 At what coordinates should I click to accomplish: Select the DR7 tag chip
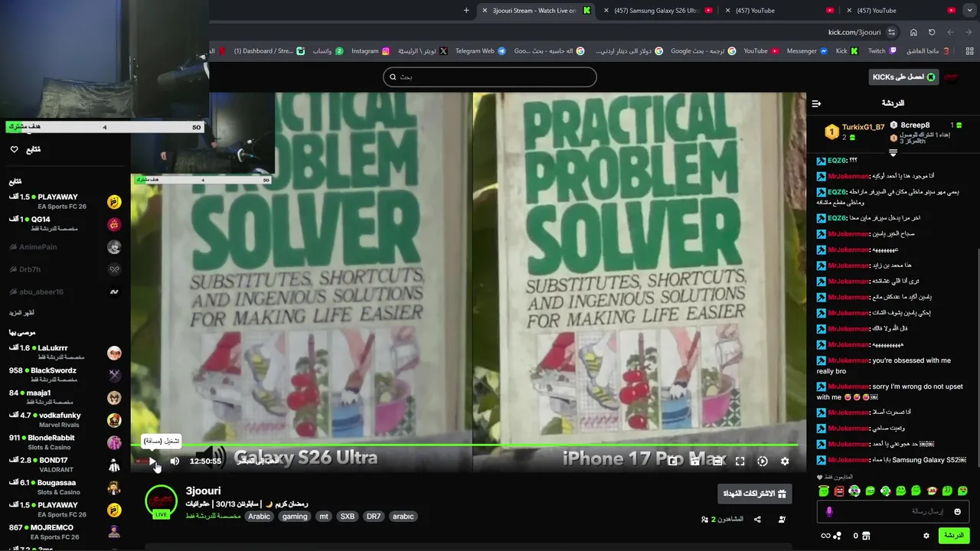click(x=373, y=517)
